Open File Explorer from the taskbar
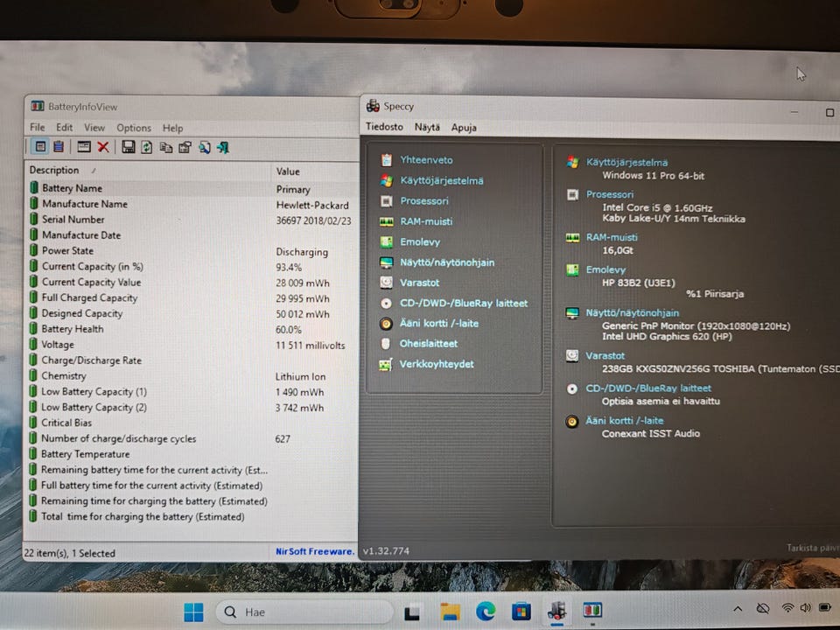This screenshot has height=630, width=840. coord(450,612)
